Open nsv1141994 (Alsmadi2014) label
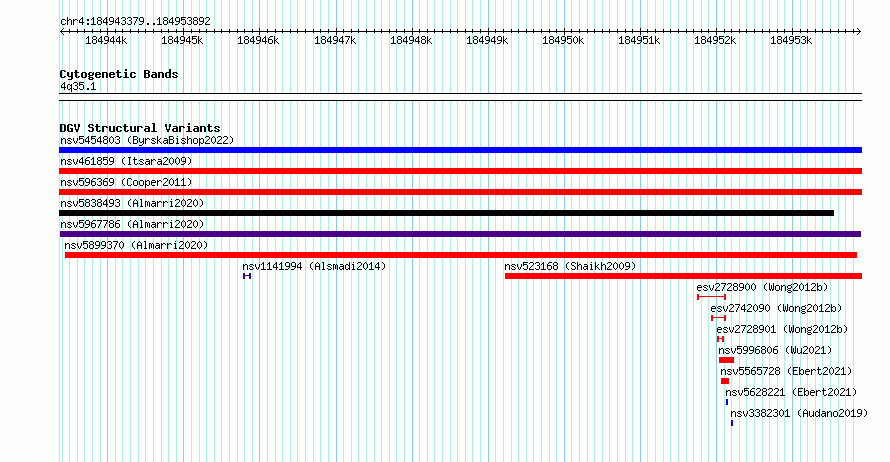890x462 pixels. tap(314, 266)
